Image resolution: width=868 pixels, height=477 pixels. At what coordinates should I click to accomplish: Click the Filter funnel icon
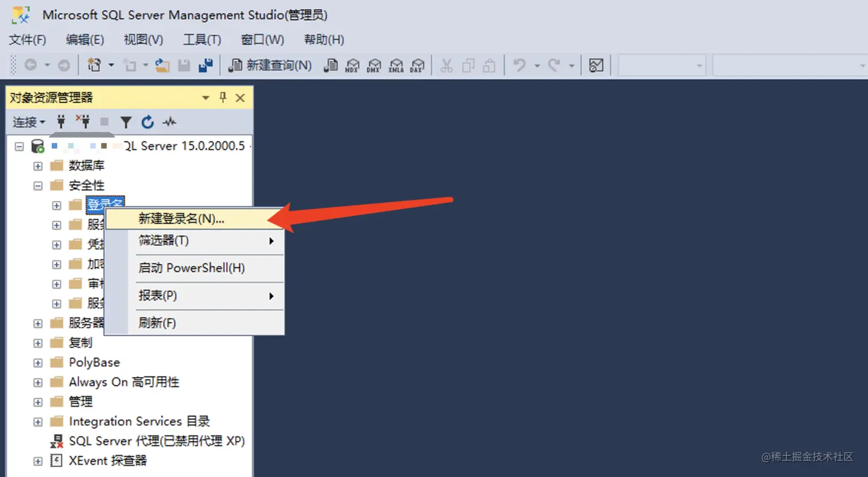(x=126, y=122)
